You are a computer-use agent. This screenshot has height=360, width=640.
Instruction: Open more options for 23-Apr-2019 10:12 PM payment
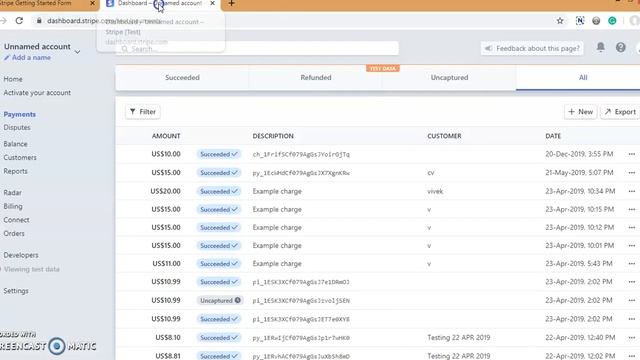pos(631,227)
